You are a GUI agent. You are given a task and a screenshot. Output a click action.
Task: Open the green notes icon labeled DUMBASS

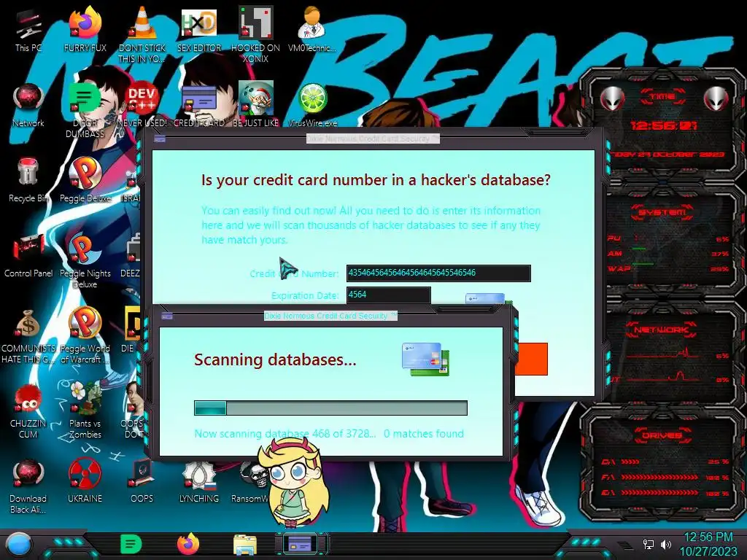coord(85,109)
